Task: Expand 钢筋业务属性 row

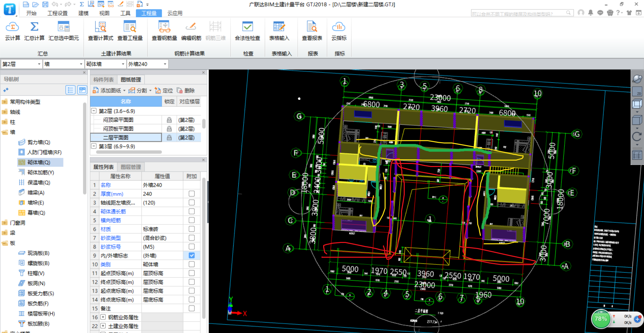Action: (x=103, y=317)
